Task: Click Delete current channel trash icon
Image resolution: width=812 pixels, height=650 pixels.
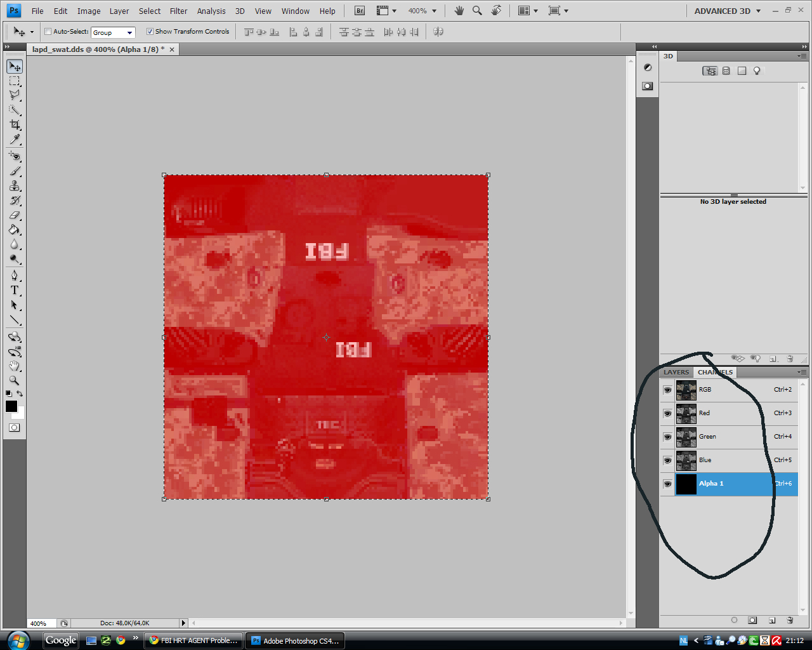Action: pos(790,620)
